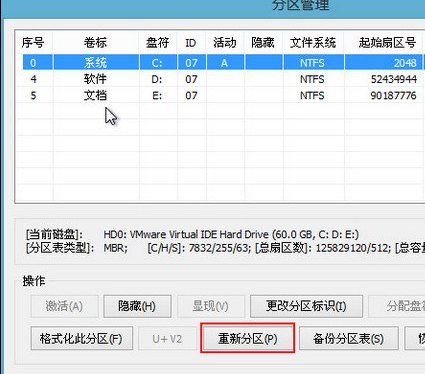
Task: Click the 盘符 column header
Action: click(158, 43)
